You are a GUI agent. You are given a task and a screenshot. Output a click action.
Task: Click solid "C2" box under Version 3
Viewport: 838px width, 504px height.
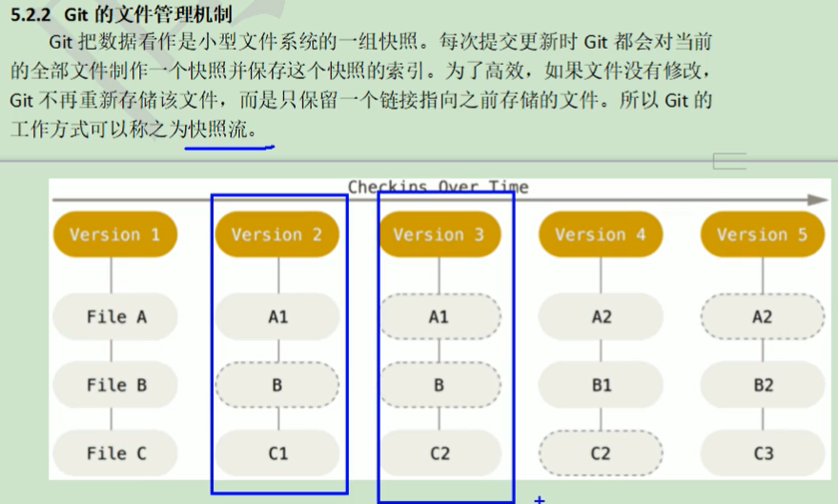[x=439, y=454]
